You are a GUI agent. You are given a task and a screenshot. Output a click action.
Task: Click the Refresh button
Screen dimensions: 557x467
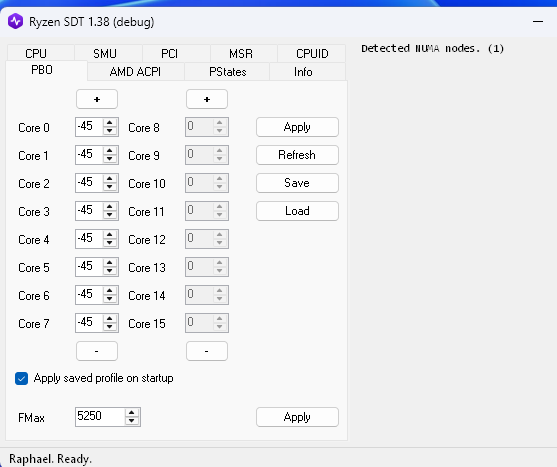point(297,155)
